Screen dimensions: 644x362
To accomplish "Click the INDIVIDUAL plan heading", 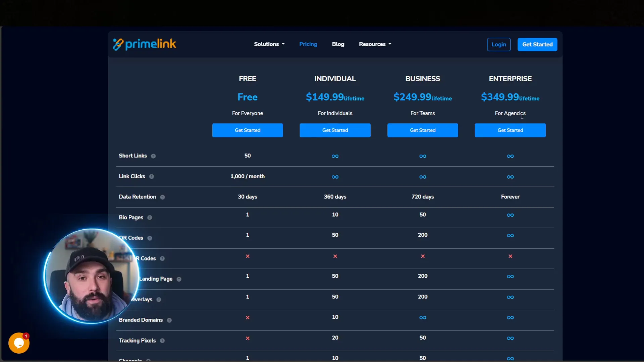I will pos(335,79).
